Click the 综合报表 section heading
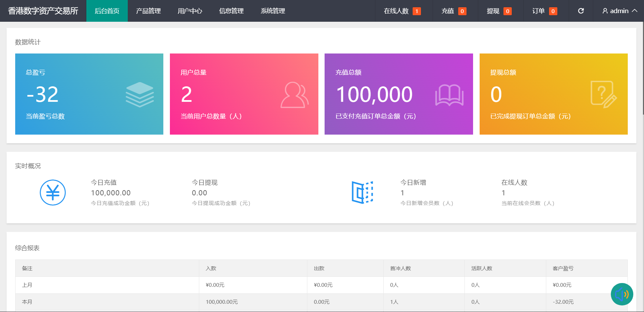The width and height of the screenshot is (644, 312). pos(27,248)
